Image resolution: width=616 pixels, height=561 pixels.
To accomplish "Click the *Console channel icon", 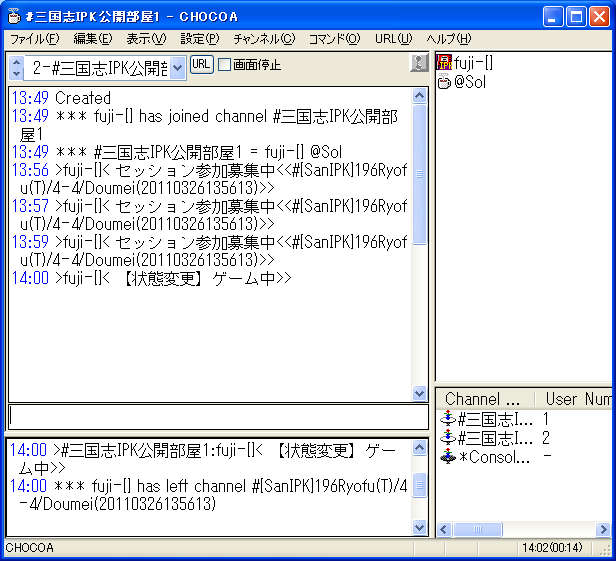I will pyautogui.click(x=447, y=457).
